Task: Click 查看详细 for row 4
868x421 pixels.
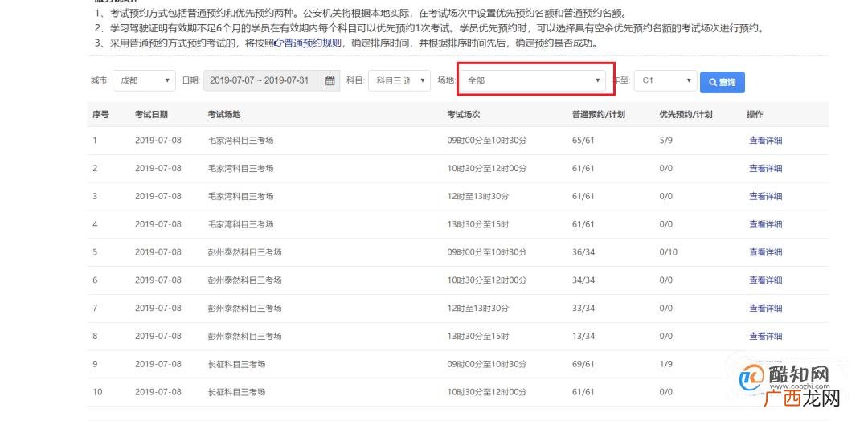Action: (766, 224)
